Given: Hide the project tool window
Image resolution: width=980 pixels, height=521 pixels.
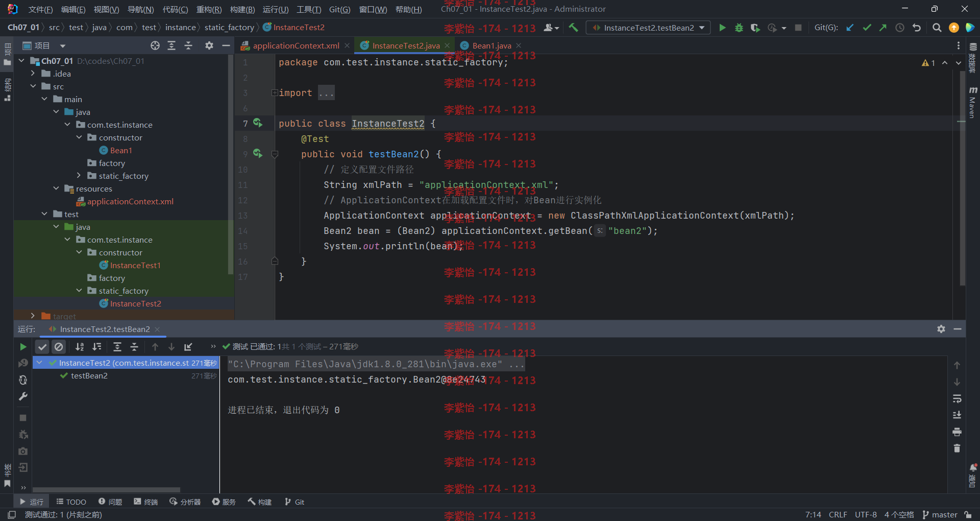Looking at the screenshot, I should pyautogui.click(x=226, y=45).
